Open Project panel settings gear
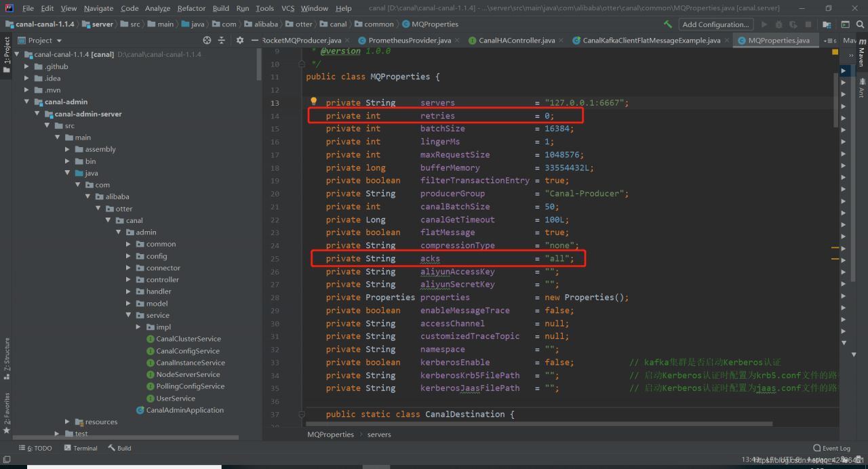 (239, 41)
